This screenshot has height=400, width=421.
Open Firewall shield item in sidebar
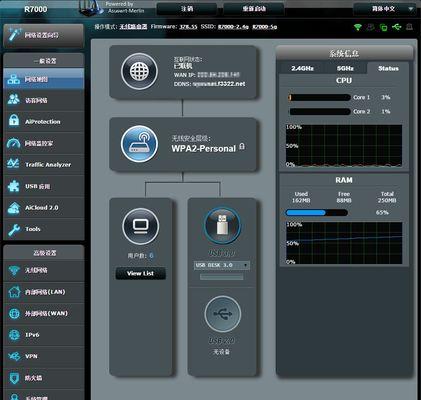coord(44,378)
